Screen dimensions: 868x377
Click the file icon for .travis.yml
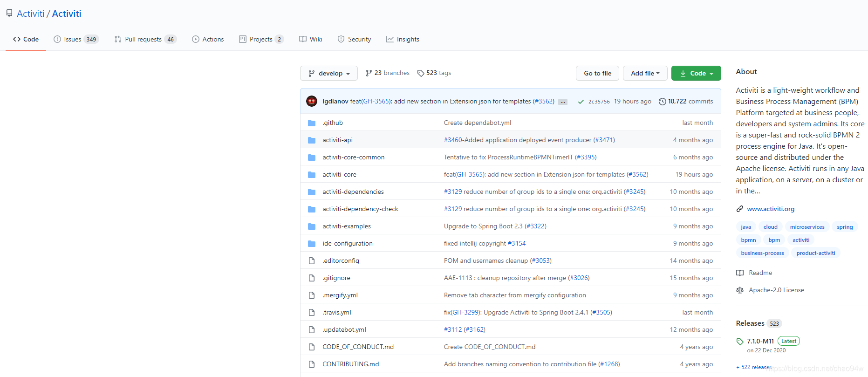[312, 313]
